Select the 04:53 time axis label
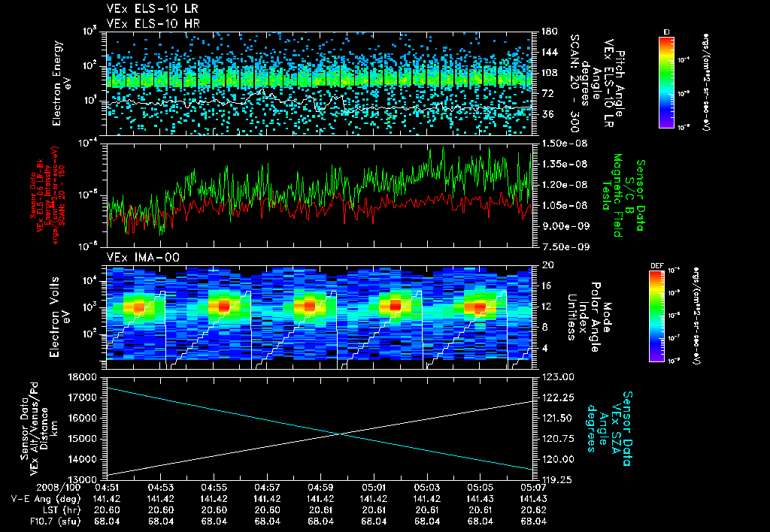The image size is (770, 532). coord(161,488)
